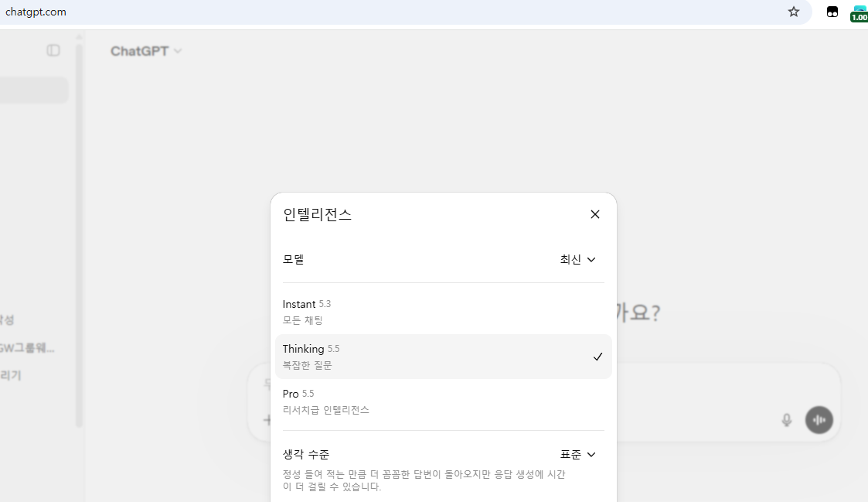Open the 모델 최신 dropdown
This screenshot has width=868, height=502.
pyautogui.click(x=577, y=259)
